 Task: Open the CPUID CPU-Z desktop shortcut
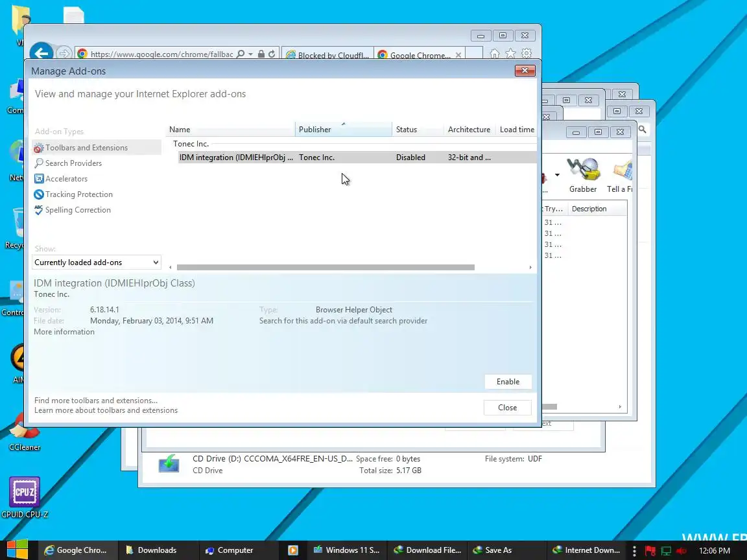[x=24, y=498]
